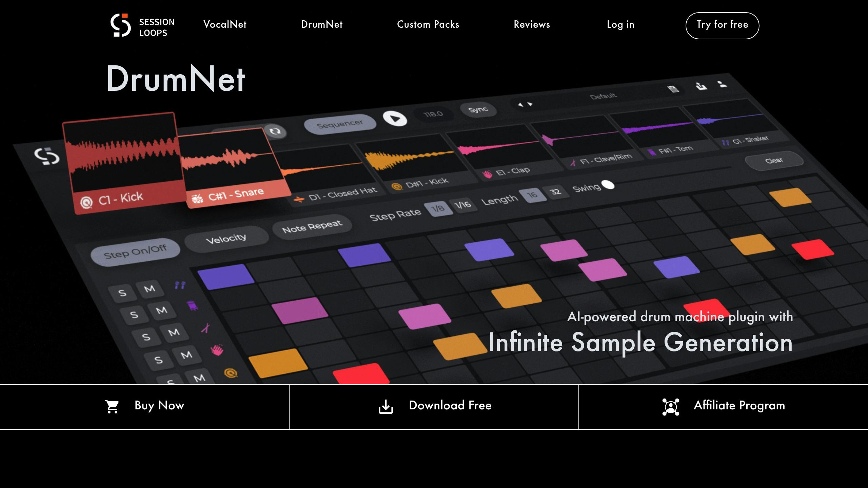Click the clave sticks track icon

[x=205, y=328]
